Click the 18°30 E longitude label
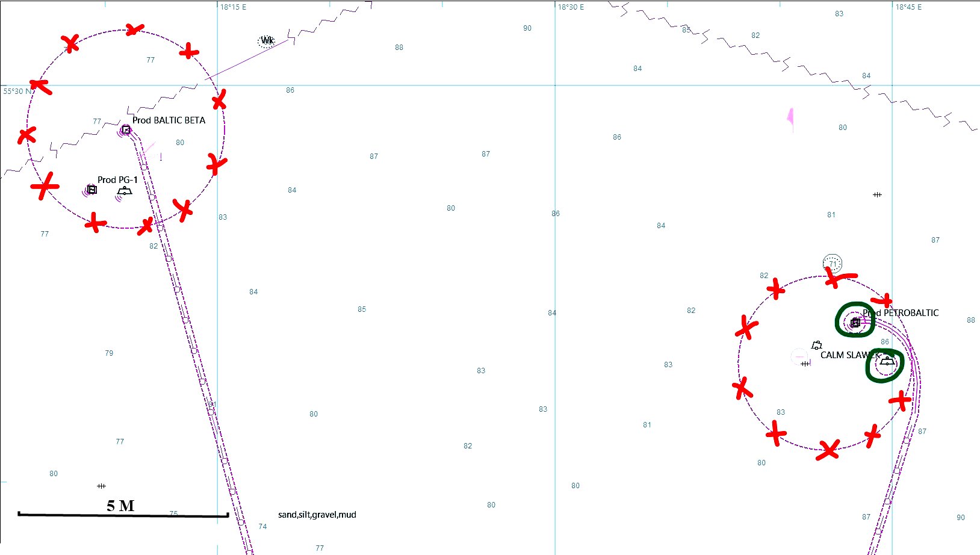The width and height of the screenshot is (980, 555). tap(571, 7)
